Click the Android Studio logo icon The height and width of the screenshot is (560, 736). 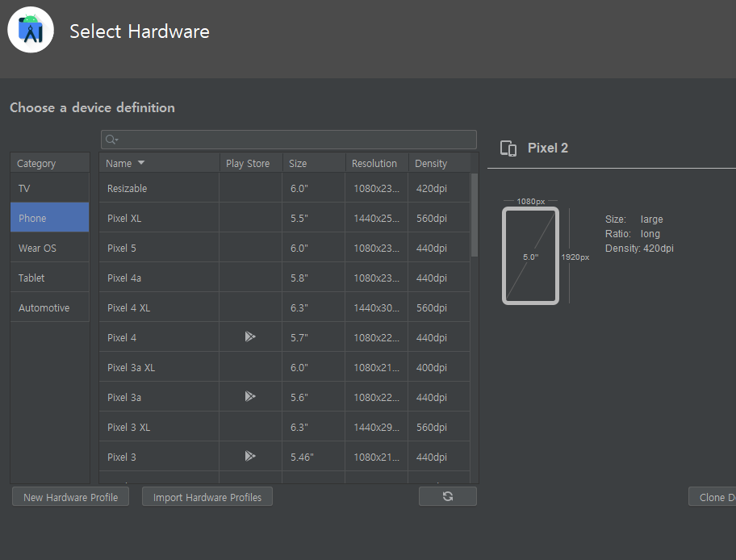coord(31,30)
